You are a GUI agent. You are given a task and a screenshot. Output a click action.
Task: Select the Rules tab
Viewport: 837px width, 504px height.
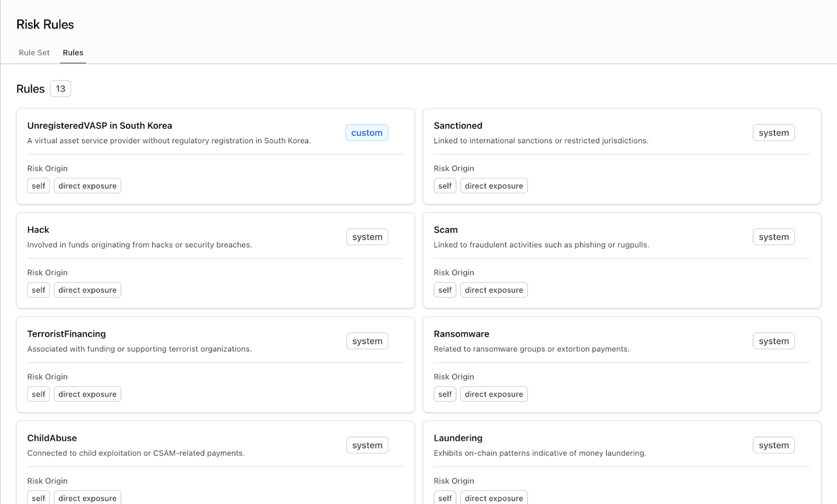tap(73, 53)
